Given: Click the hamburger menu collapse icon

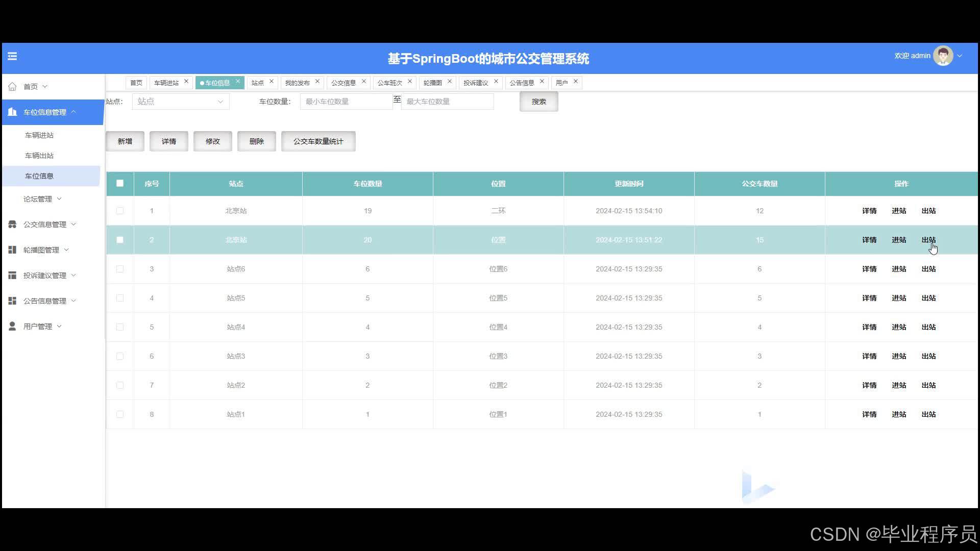Looking at the screenshot, I should point(12,56).
